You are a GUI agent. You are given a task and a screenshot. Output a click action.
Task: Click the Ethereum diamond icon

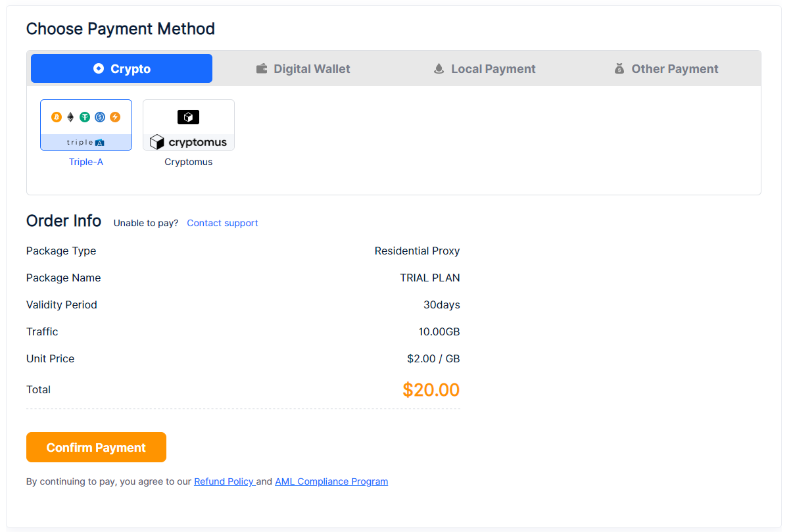(70, 117)
